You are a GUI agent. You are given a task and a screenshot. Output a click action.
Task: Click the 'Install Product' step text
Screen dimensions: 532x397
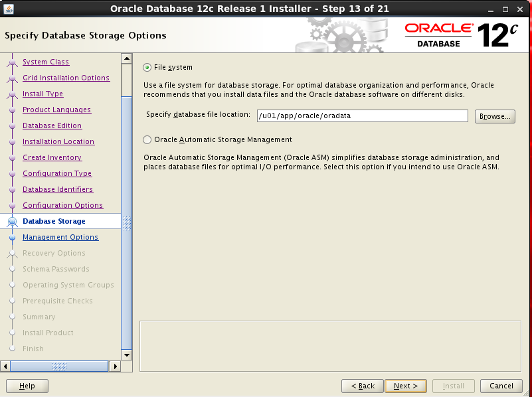(48, 333)
